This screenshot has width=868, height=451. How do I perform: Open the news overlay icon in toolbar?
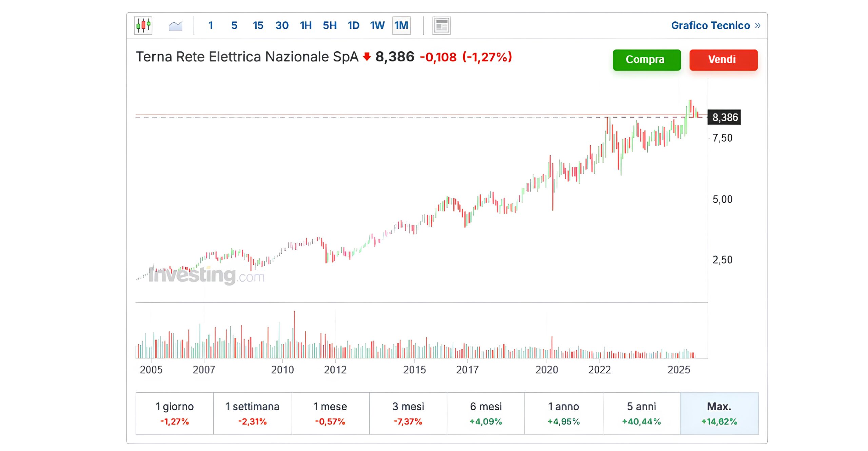(x=441, y=25)
